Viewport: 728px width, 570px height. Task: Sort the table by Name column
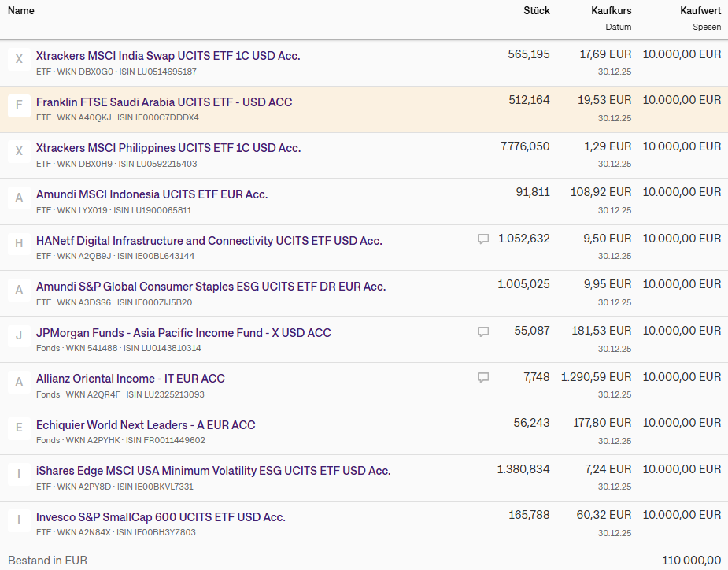(21, 11)
